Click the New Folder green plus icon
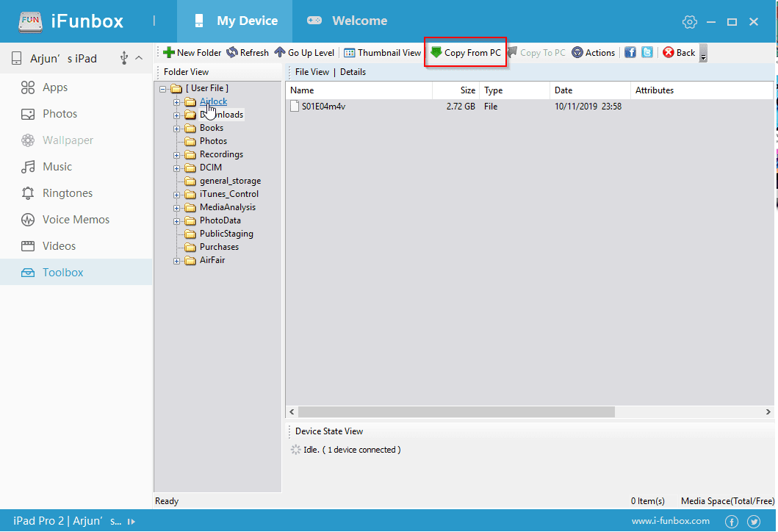Screen dimensions: 778x532 point(169,53)
